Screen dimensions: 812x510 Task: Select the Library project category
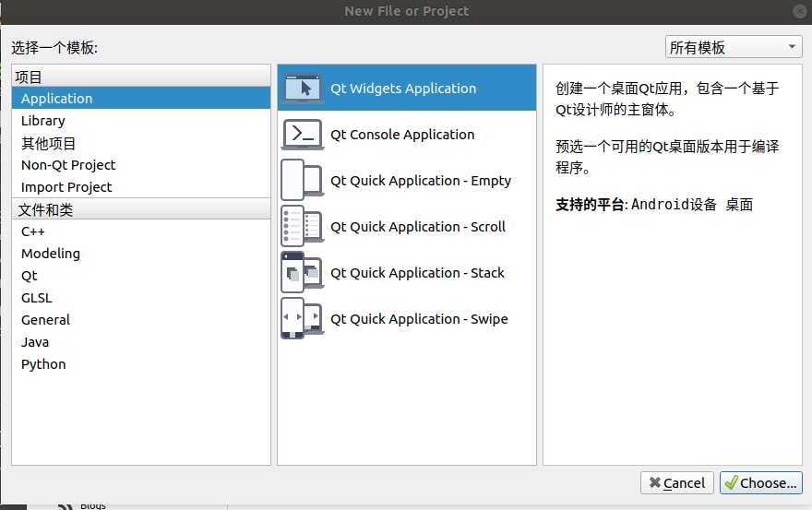(x=141, y=121)
